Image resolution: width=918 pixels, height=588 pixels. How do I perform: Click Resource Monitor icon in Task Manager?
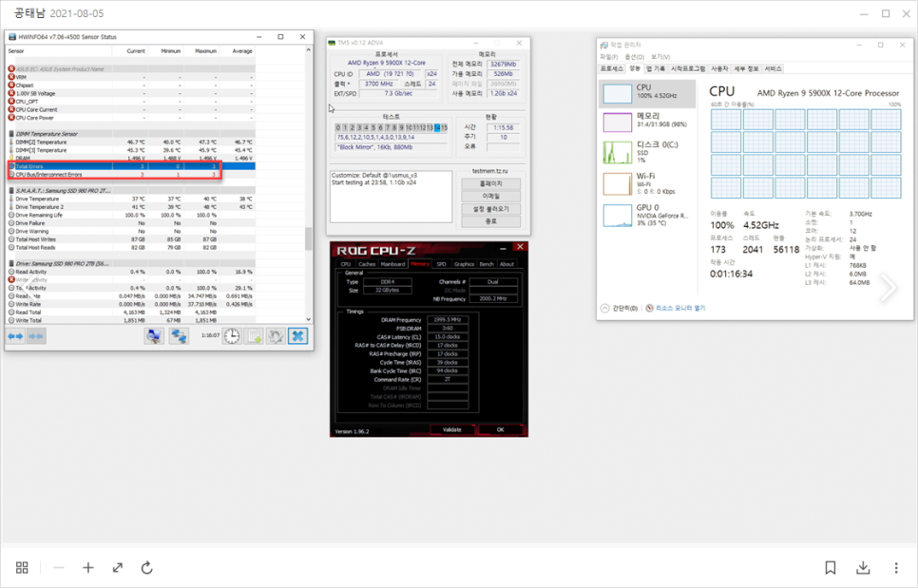coord(649,308)
